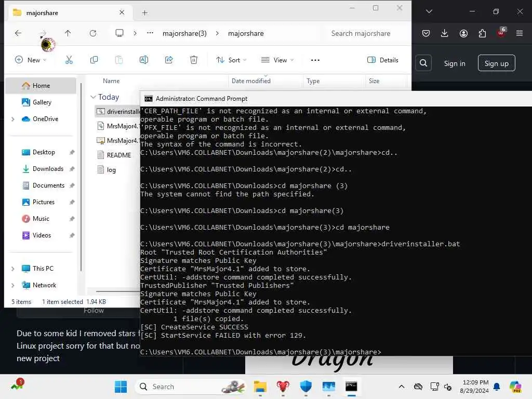The width and height of the screenshot is (532, 399).
Task: Open the browser downloads icon
Action: coord(445,33)
